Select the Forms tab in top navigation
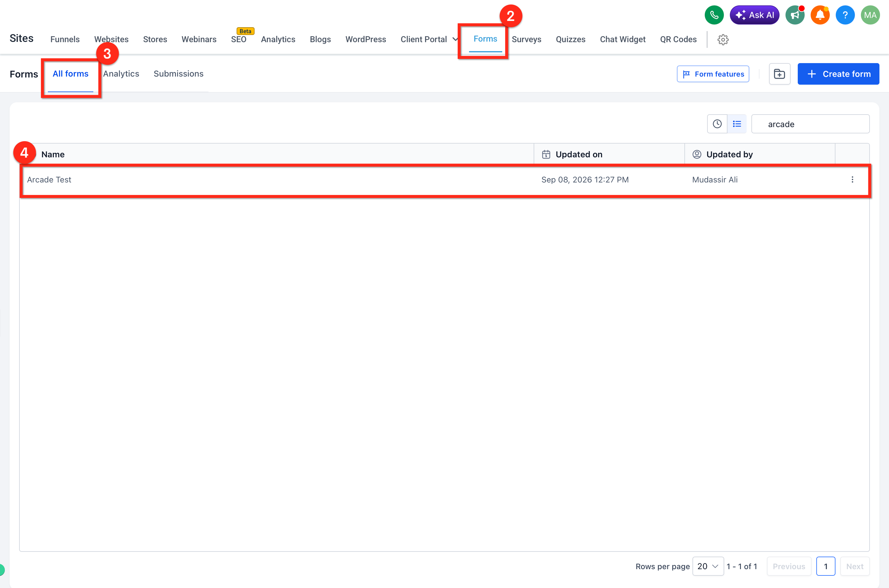The height and width of the screenshot is (588, 889). [x=485, y=39]
